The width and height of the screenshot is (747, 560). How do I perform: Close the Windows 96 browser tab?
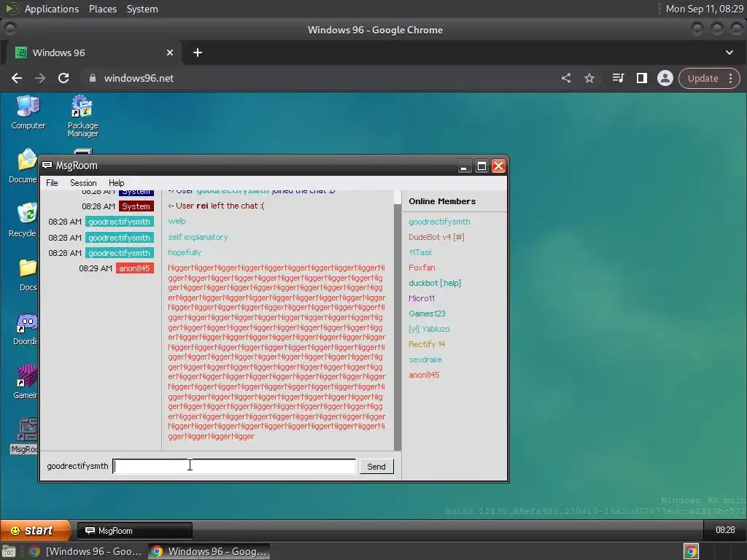point(170,52)
